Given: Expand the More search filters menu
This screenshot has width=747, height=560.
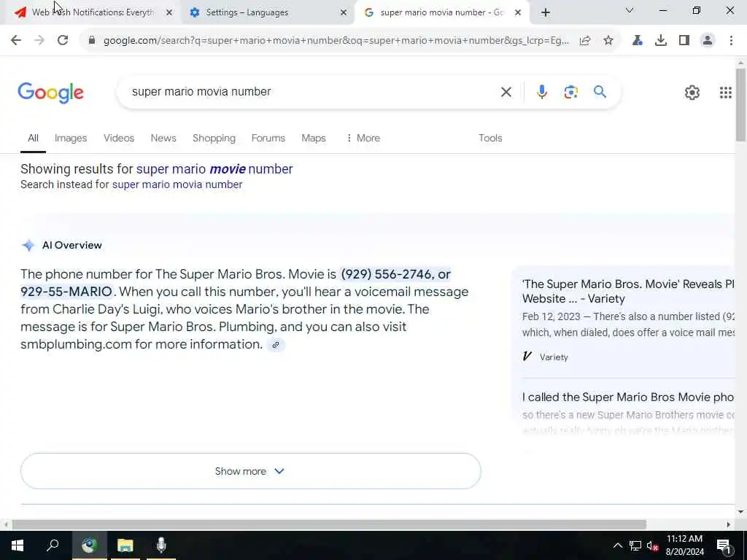Looking at the screenshot, I should click(363, 138).
